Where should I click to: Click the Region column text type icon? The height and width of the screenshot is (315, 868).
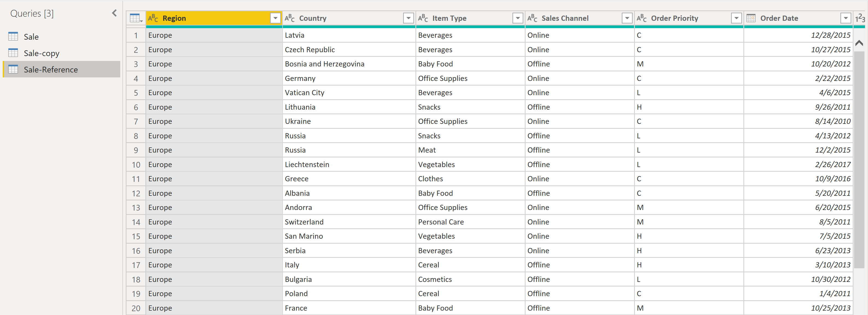click(153, 18)
